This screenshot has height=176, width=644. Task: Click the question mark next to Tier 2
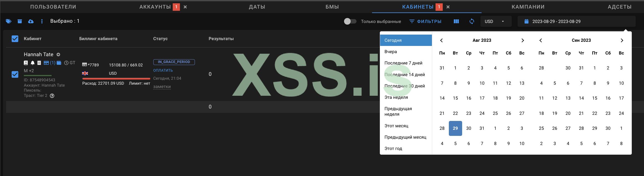[52, 96]
